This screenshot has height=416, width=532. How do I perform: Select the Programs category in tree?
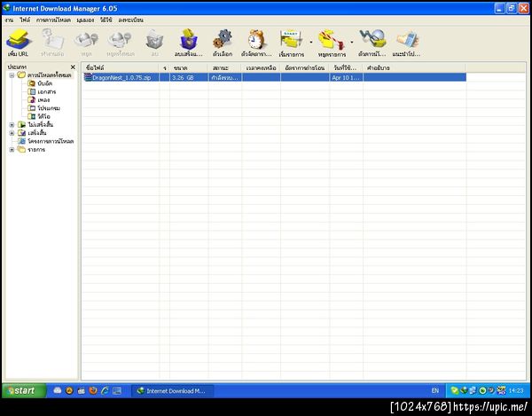[43, 108]
